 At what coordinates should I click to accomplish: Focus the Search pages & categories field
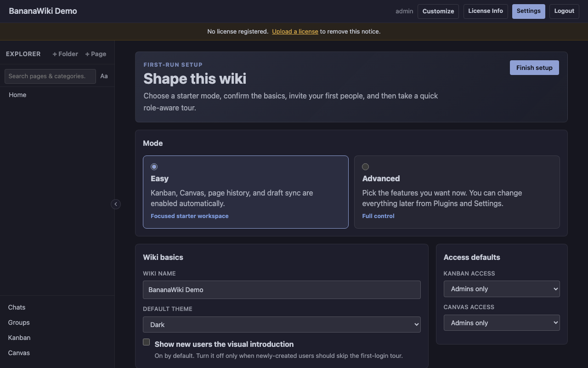(x=50, y=76)
